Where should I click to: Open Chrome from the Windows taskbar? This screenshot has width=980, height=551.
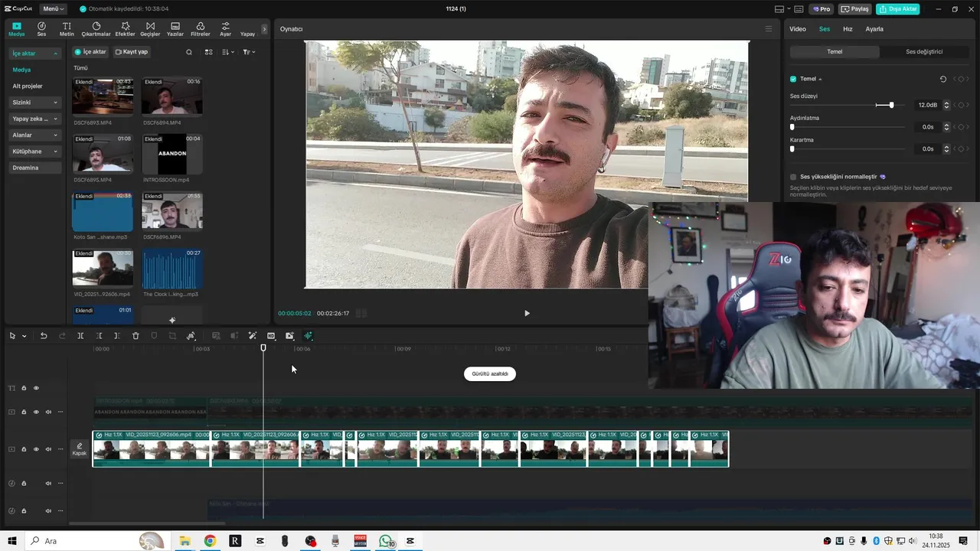(x=210, y=541)
